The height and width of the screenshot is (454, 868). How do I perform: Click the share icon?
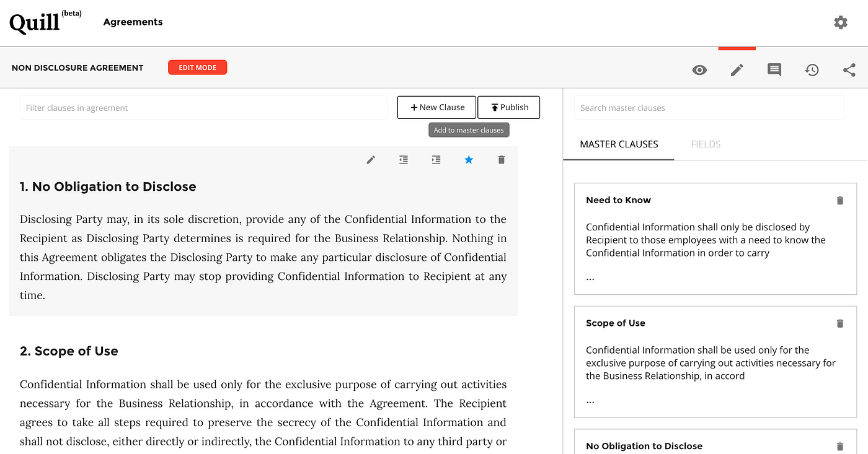pyautogui.click(x=849, y=70)
